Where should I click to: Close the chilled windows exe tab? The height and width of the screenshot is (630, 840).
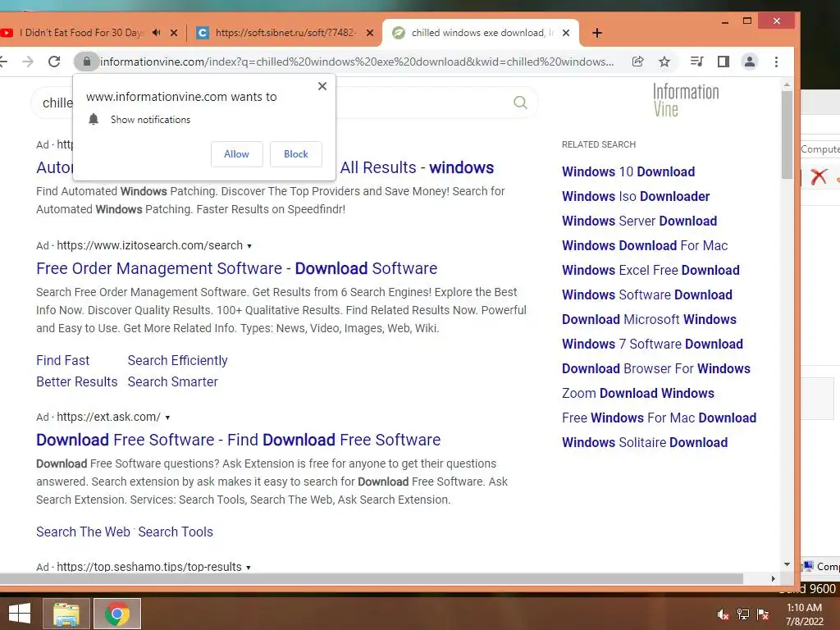tap(566, 33)
